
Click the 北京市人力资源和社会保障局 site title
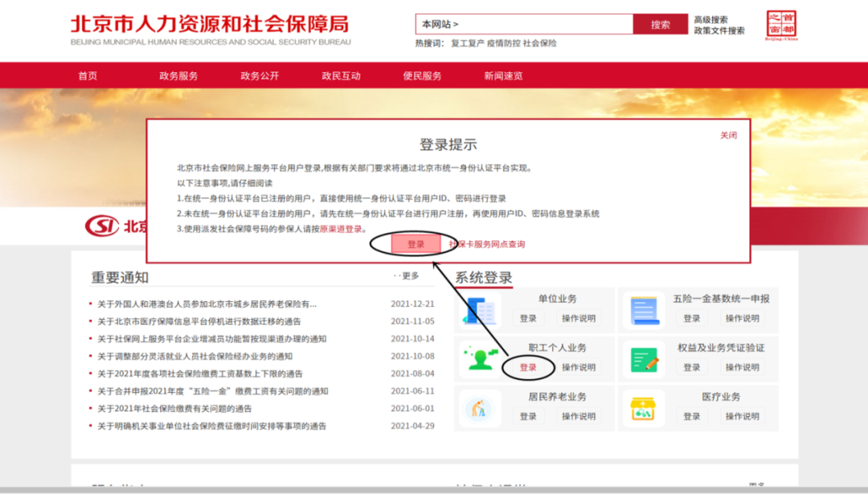pos(210,24)
